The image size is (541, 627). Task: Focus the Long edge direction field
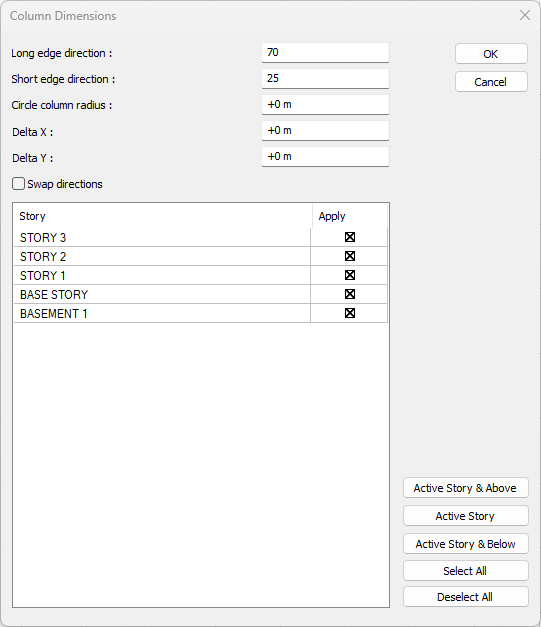coord(325,52)
